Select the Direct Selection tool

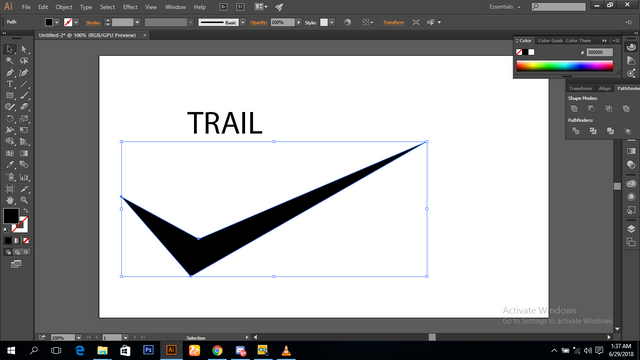[24, 49]
